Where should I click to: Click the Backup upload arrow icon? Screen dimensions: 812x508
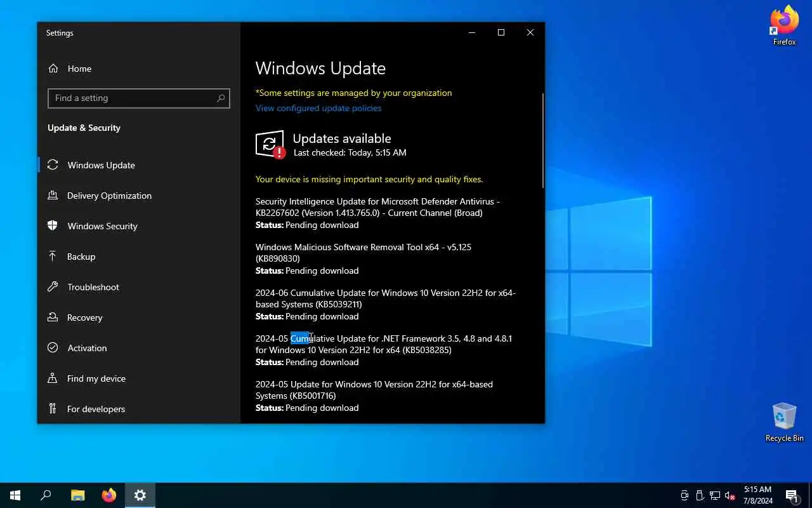[x=53, y=257]
